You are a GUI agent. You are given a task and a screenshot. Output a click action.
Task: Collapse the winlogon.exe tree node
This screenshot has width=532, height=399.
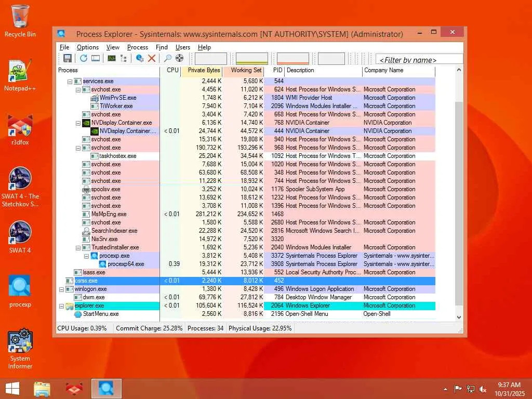(61, 289)
